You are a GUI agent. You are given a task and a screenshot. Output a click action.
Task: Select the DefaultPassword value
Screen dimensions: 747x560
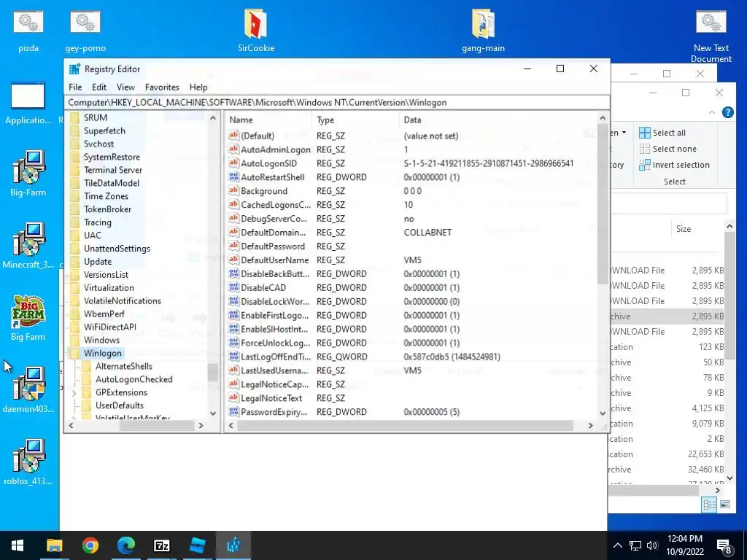273,246
